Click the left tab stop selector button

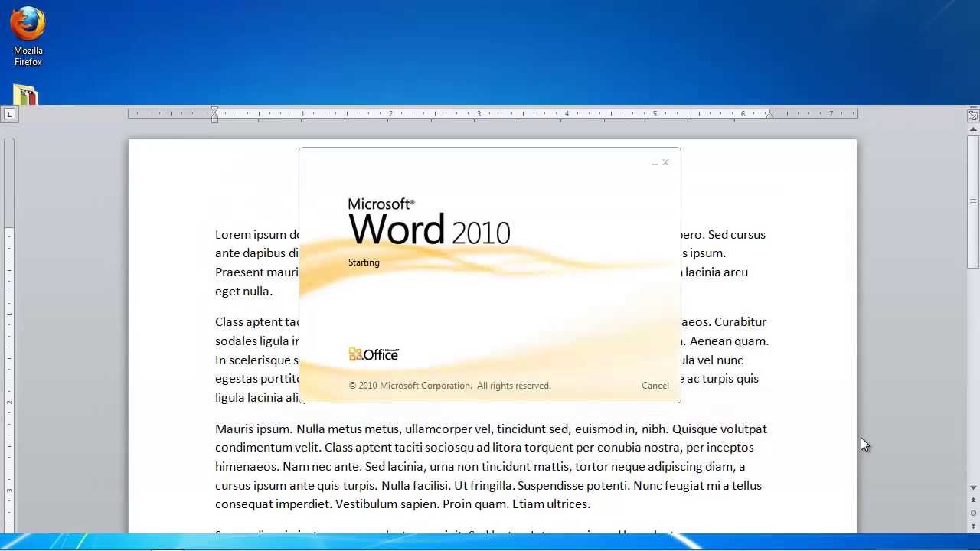pos(9,115)
